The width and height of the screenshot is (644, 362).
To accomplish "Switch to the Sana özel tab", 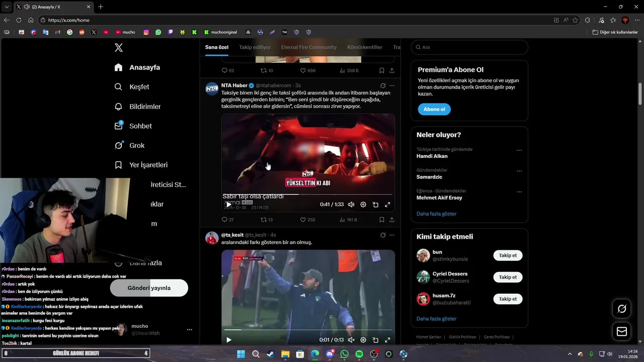I will (x=217, y=47).
